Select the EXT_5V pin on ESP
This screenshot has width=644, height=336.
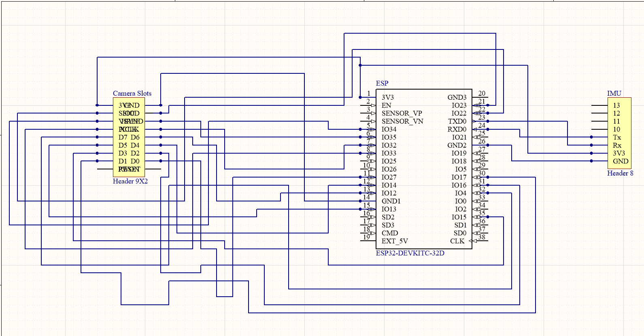coord(395,241)
